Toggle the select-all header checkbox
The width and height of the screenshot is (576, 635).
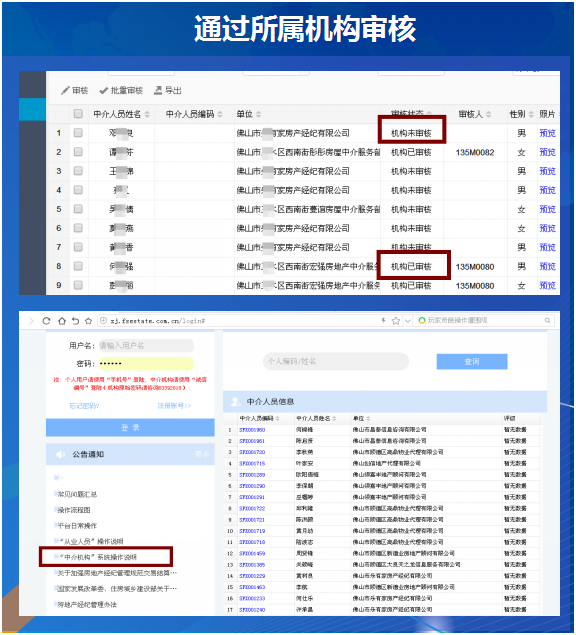pyautogui.click(x=78, y=113)
